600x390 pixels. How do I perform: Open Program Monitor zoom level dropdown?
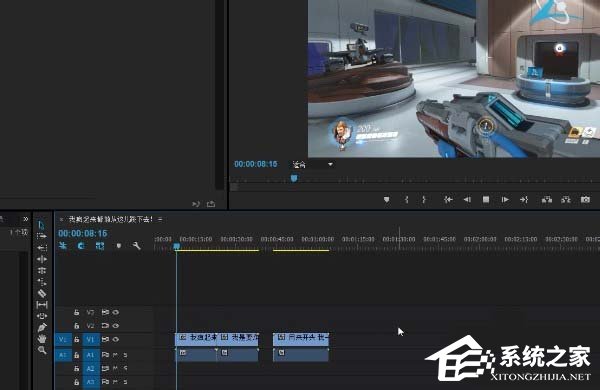click(313, 165)
